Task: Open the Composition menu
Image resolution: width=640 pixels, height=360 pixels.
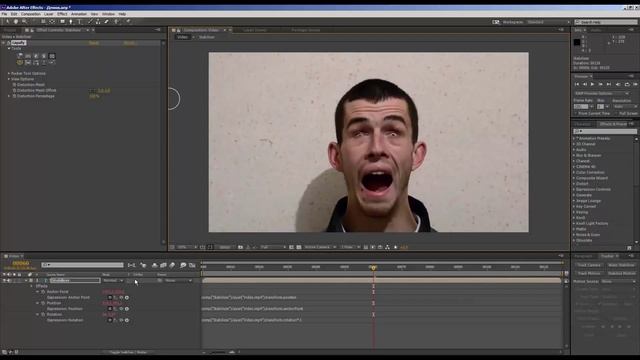Action: coord(31,14)
